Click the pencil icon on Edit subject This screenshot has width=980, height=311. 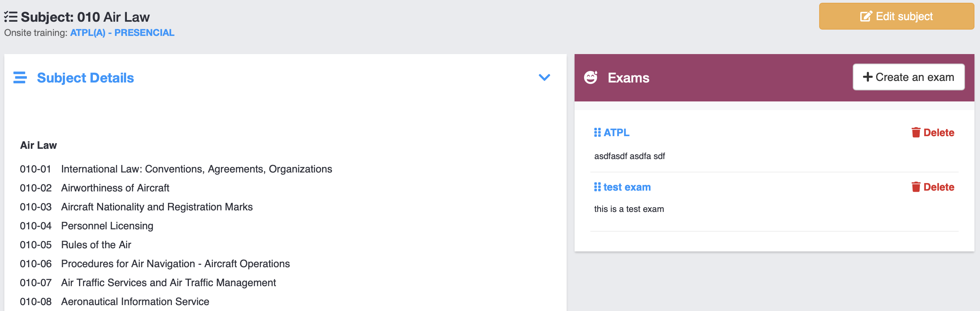click(x=866, y=17)
